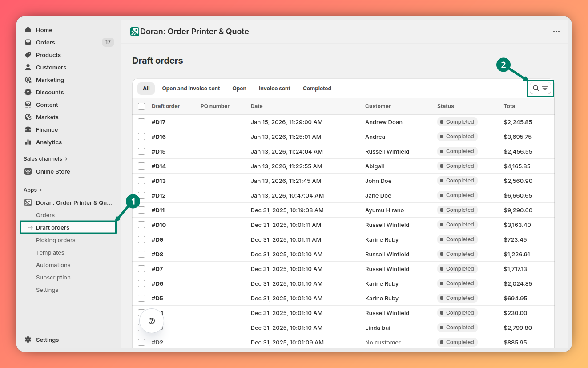Click the Customers person icon
The height and width of the screenshot is (368, 588).
click(28, 67)
